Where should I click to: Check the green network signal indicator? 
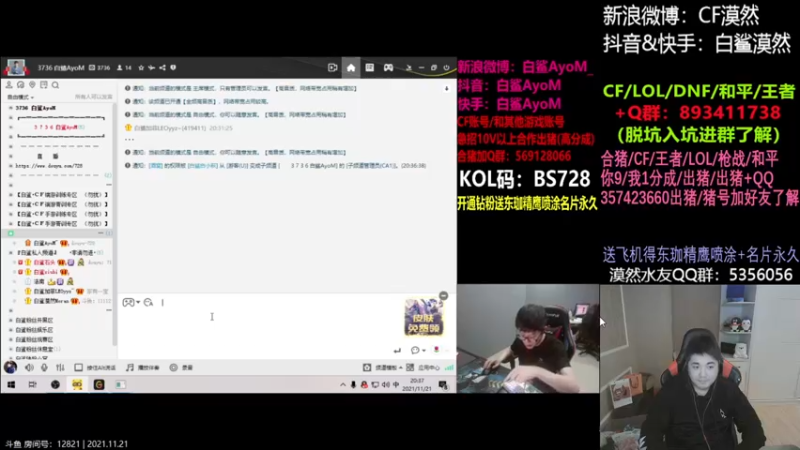449,367
